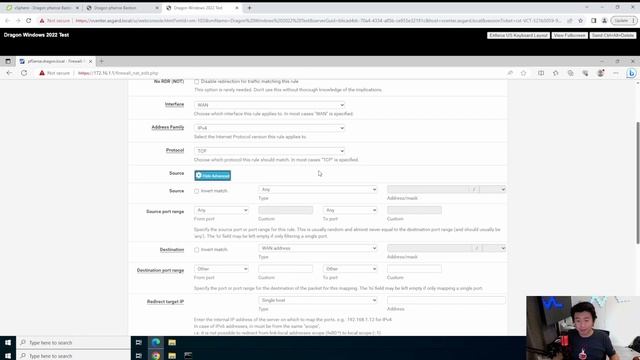Open the Edge collections icon
640x360 pixels.
pyautogui.click(x=570, y=73)
